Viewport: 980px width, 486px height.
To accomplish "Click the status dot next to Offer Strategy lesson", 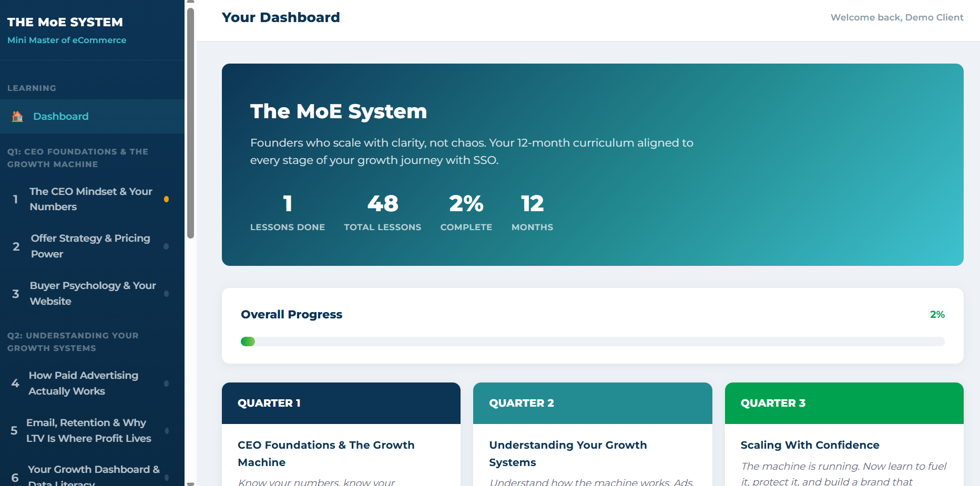I will (167, 246).
